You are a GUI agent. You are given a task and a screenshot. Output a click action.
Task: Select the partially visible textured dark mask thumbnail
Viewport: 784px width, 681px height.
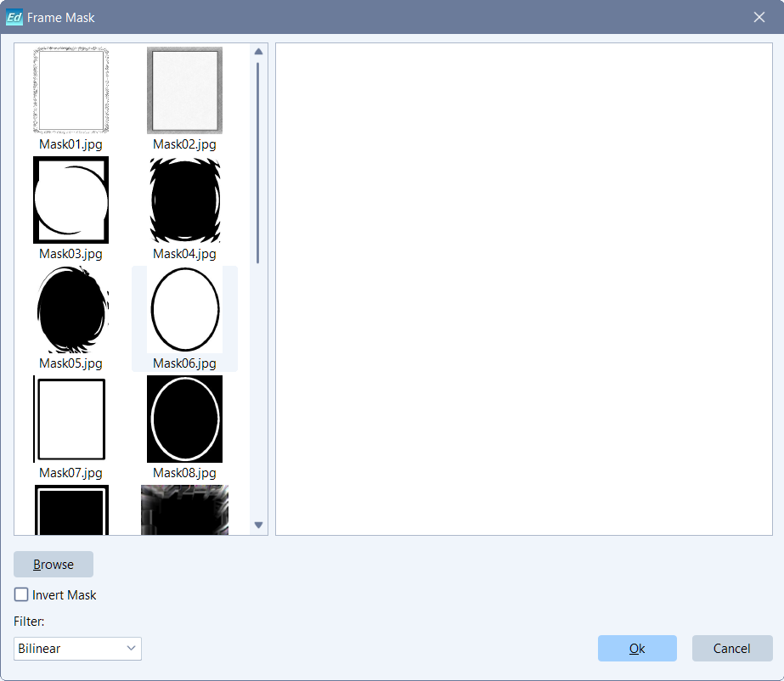point(184,510)
